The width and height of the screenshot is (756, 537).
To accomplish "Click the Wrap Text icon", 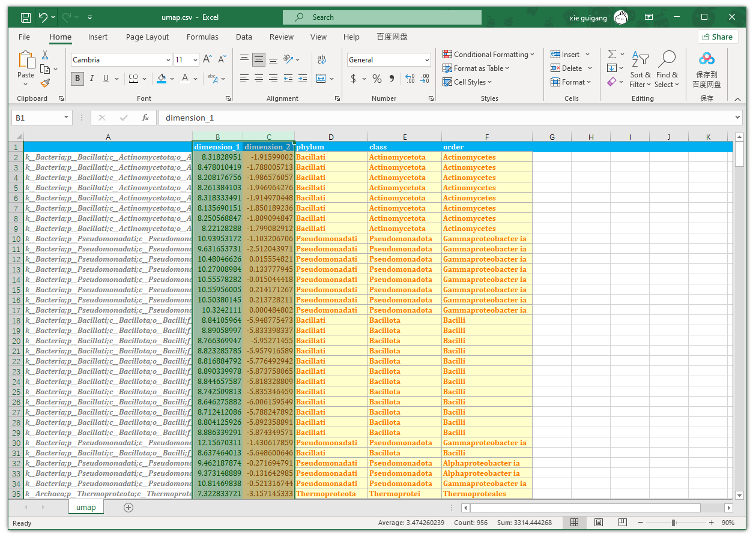I will (x=322, y=59).
